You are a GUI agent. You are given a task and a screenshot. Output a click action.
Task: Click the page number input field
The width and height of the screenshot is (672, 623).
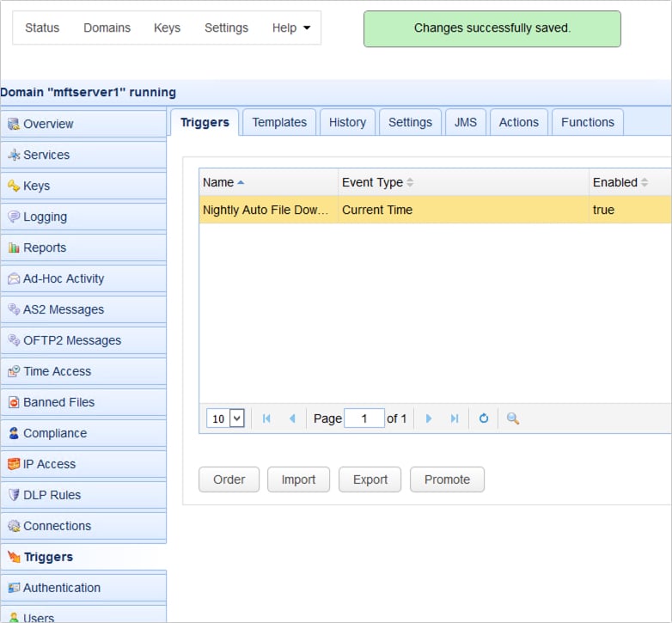click(364, 418)
